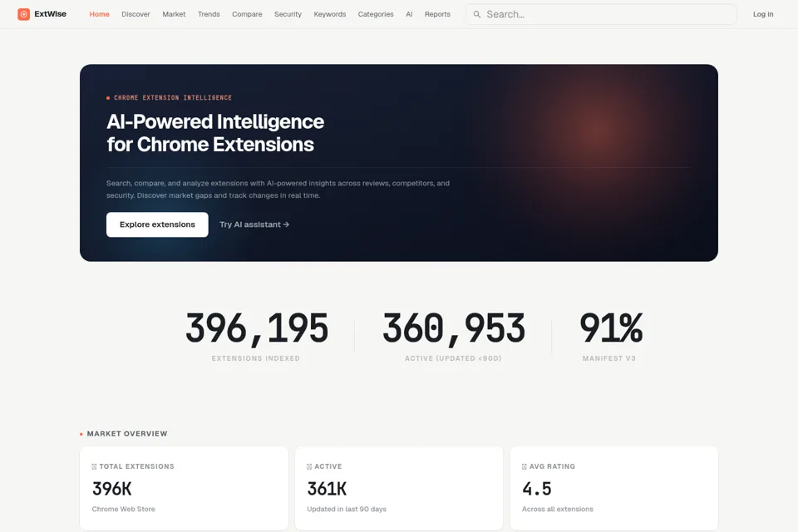Click the 4.5 average rating value
Image resolution: width=798 pixels, height=532 pixels.
pos(537,489)
